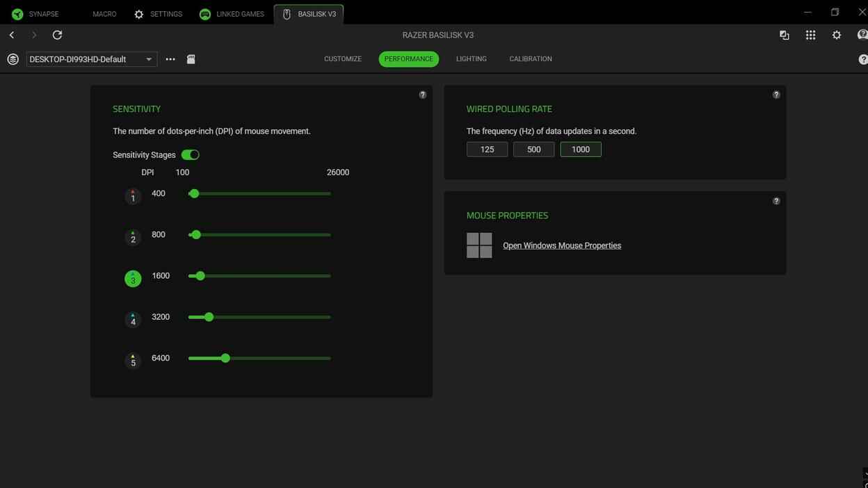Select sensitivity stage 5 badge
The width and height of the screenshot is (868, 488).
click(133, 361)
